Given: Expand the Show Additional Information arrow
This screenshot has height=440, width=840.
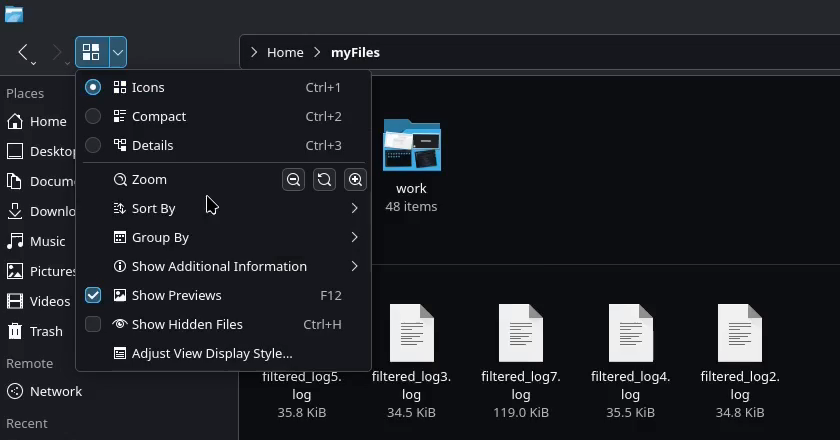Looking at the screenshot, I should [354, 266].
